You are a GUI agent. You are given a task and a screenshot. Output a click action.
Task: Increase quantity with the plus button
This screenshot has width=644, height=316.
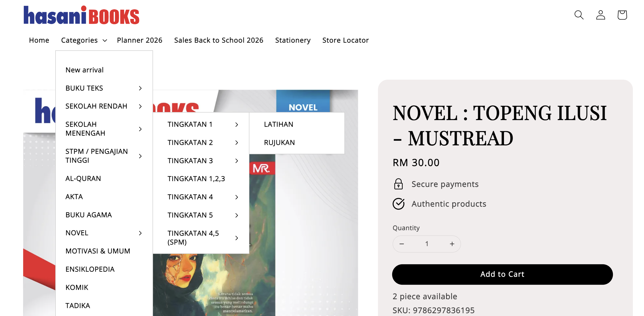[452, 244]
